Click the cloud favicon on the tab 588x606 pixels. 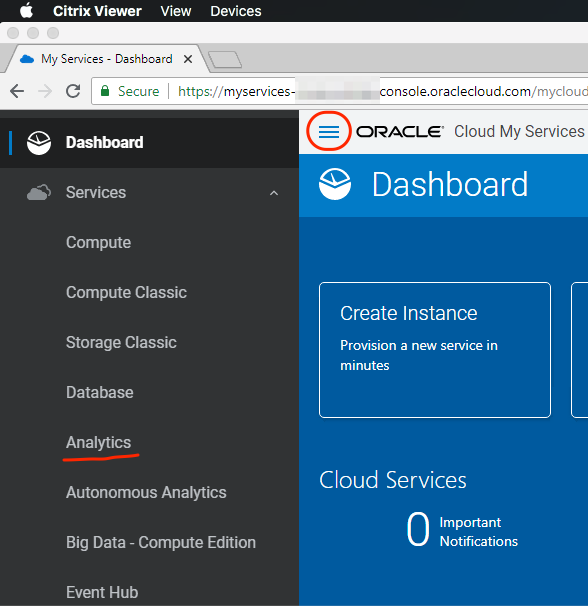click(x=27, y=59)
